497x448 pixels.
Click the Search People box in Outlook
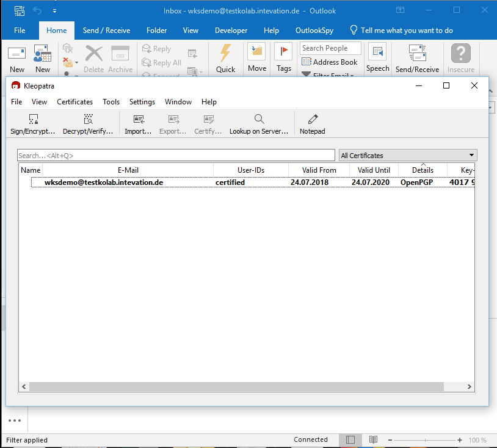[x=330, y=48]
